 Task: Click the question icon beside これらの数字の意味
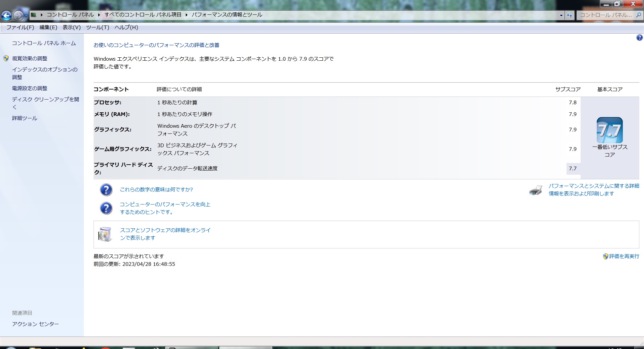(x=106, y=190)
